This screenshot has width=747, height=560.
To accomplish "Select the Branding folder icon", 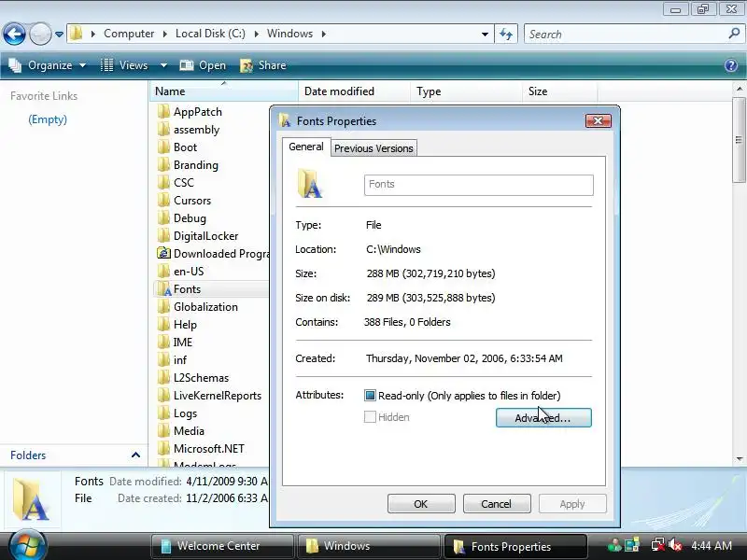I will (x=163, y=165).
